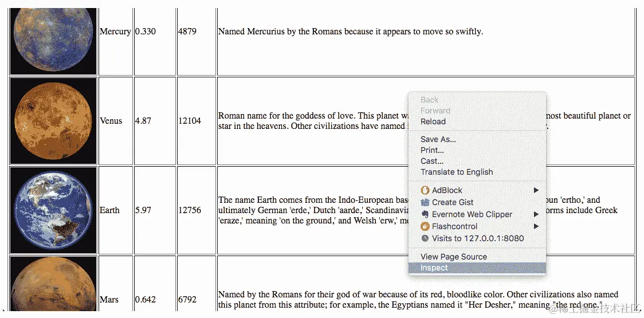
Task: Select Visits to 127.0.0.1:8080 entry
Action: pos(477,238)
